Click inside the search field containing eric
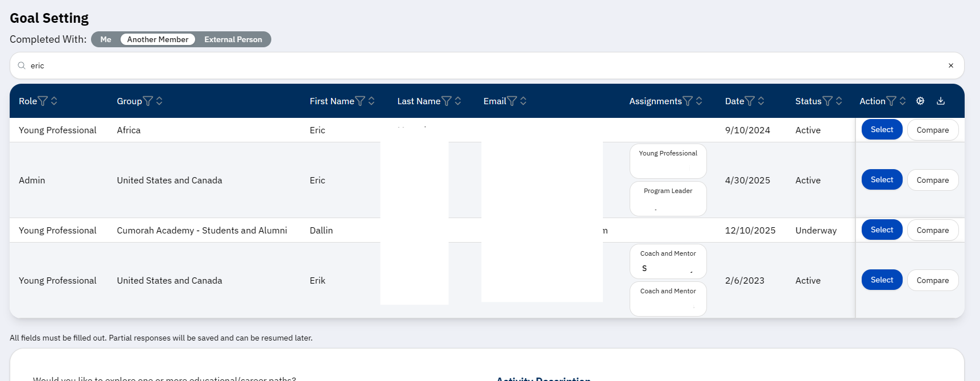Viewport: 980px width, 381px height. point(228,65)
